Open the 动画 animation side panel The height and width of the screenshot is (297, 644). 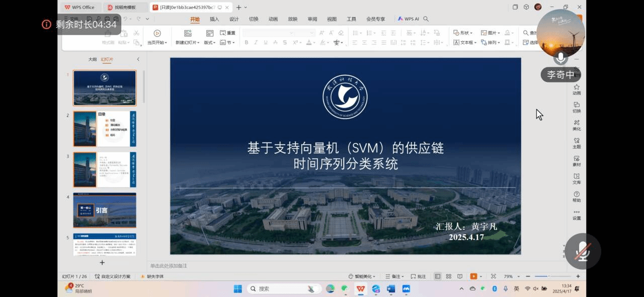tap(577, 89)
